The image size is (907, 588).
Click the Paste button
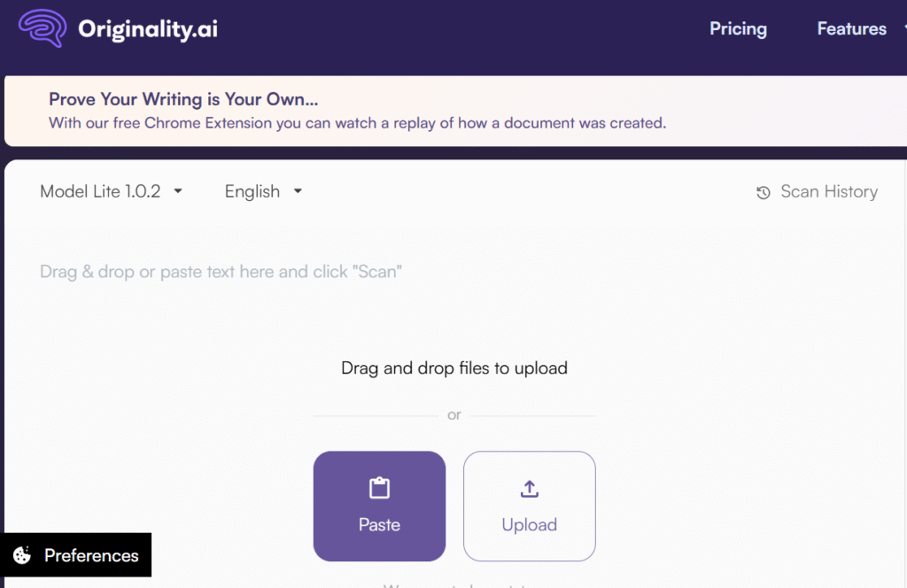[x=379, y=507]
